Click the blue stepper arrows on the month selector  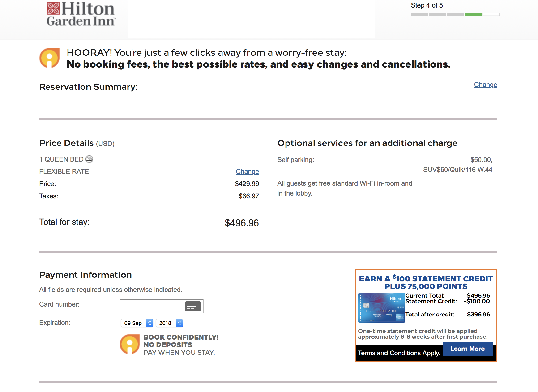tap(150, 323)
